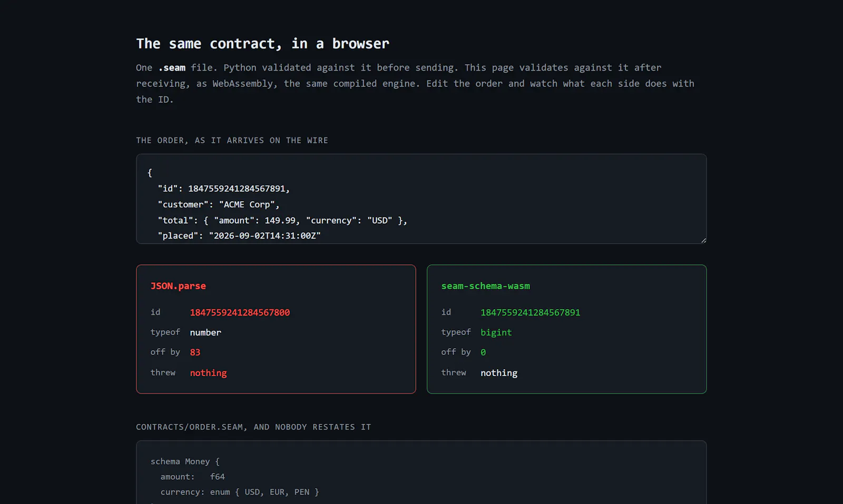Screen dimensions: 843x504
Task: Click the typeof bigint value
Action: pos(496,332)
